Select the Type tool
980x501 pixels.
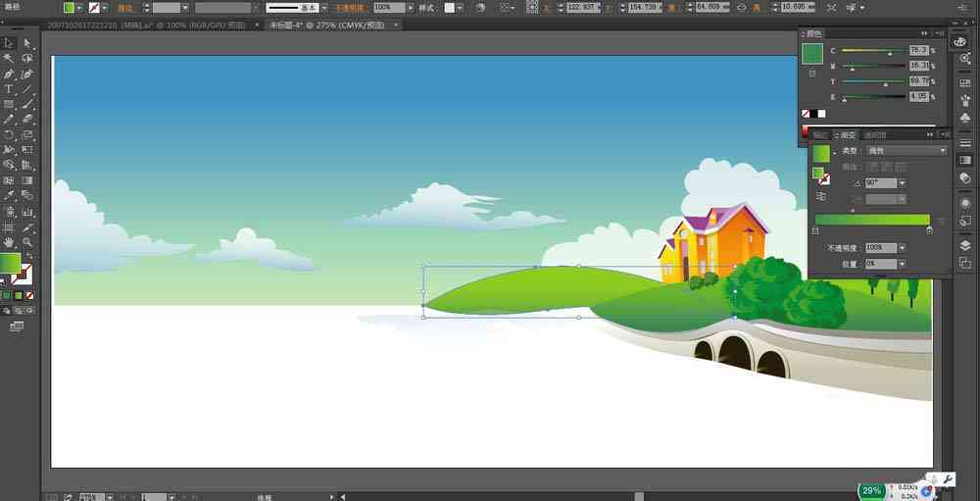point(9,89)
